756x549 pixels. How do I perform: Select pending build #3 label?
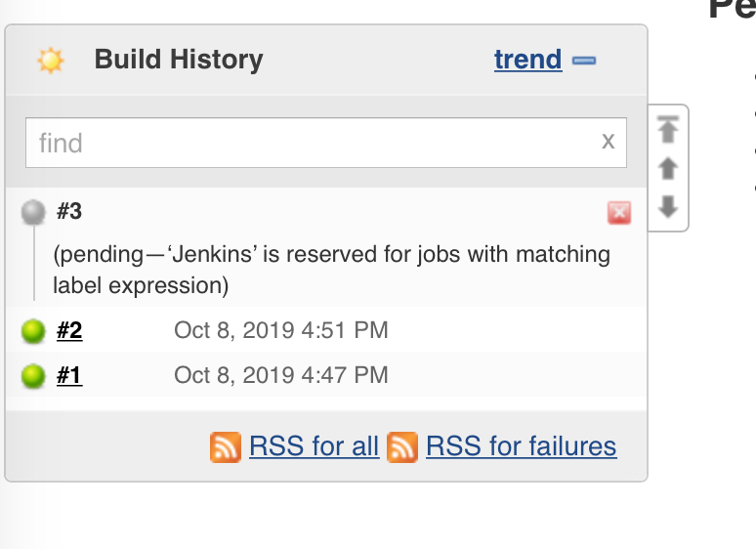tap(69, 211)
